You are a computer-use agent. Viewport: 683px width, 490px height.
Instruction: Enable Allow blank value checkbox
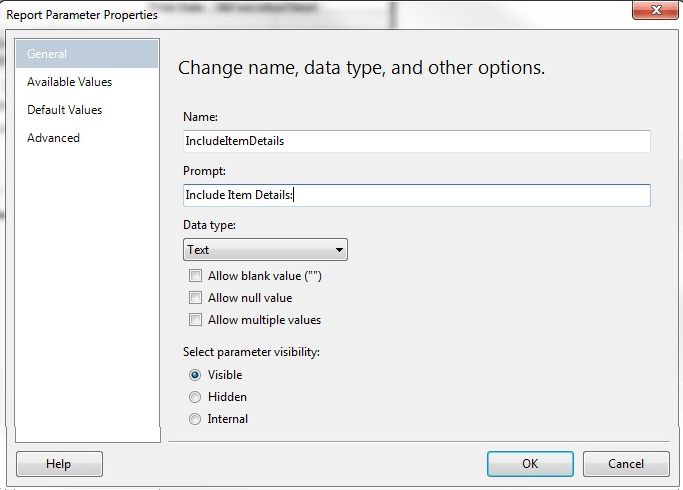tap(195, 276)
